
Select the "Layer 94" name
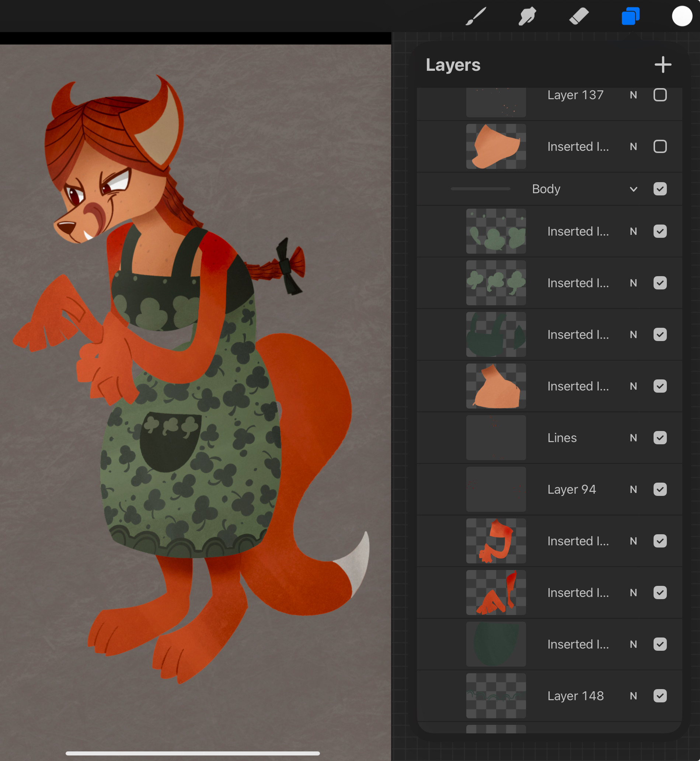click(572, 490)
